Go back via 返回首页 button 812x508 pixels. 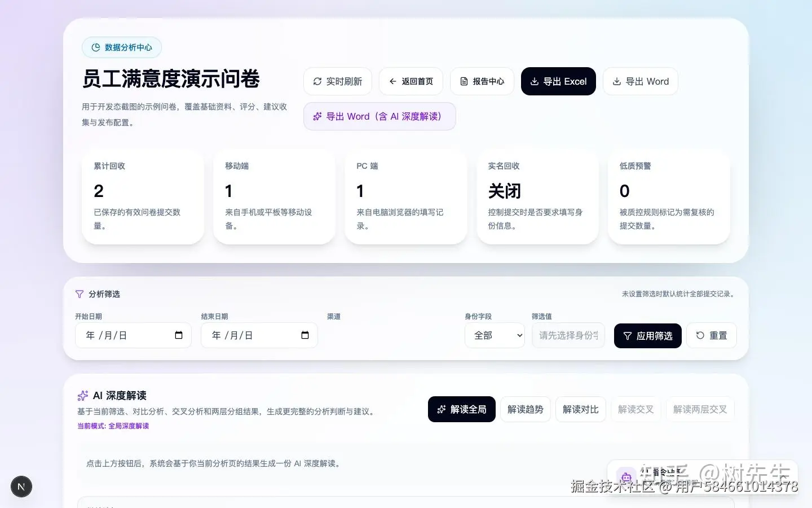411,81
